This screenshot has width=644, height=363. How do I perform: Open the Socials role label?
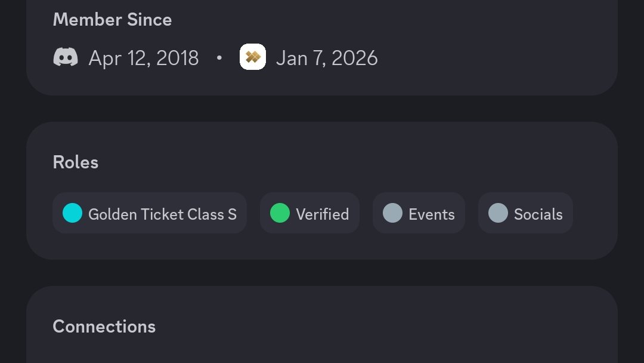[538, 214]
